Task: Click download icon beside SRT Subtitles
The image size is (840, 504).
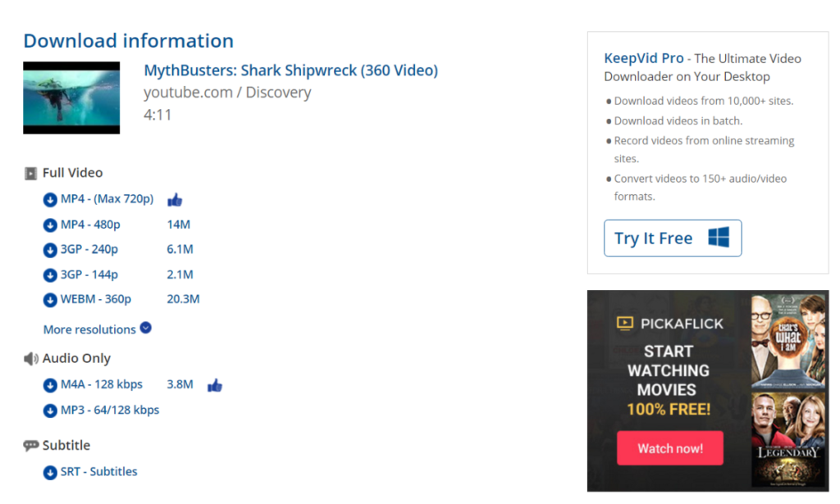Action: 51,472
